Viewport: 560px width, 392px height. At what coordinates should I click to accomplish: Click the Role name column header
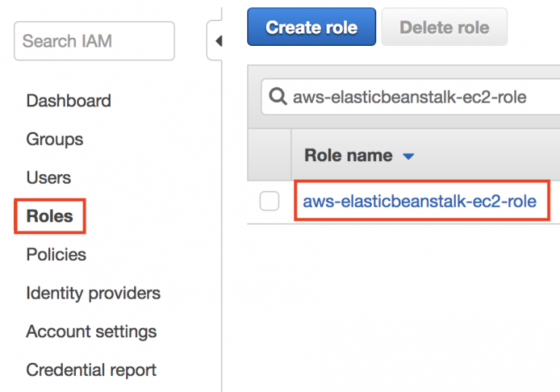click(x=349, y=156)
